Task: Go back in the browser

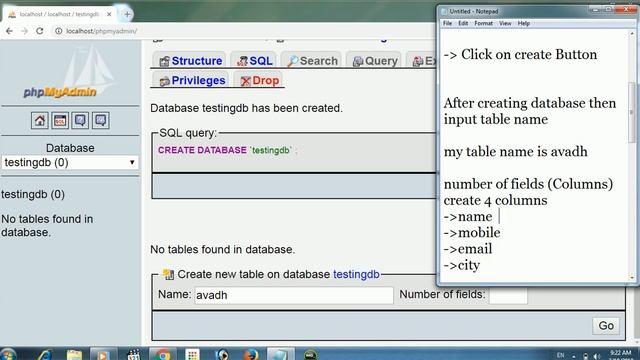Action: pyautogui.click(x=9, y=31)
